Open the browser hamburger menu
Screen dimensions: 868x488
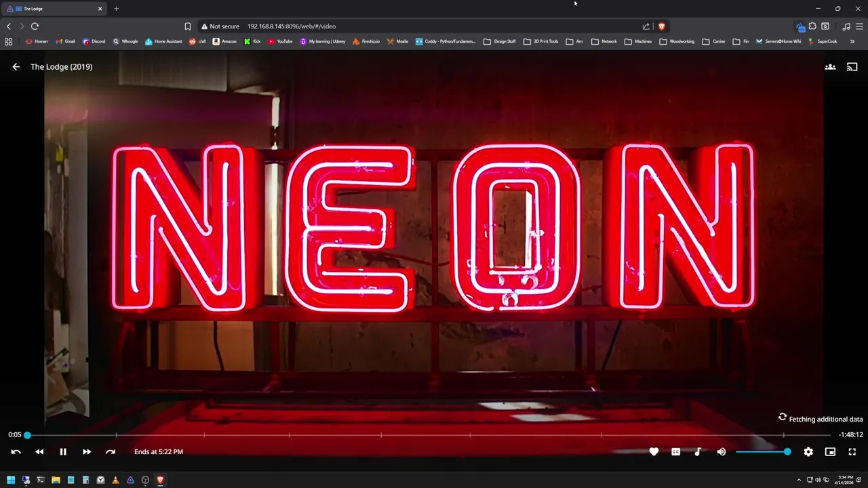click(x=860, y=26)
